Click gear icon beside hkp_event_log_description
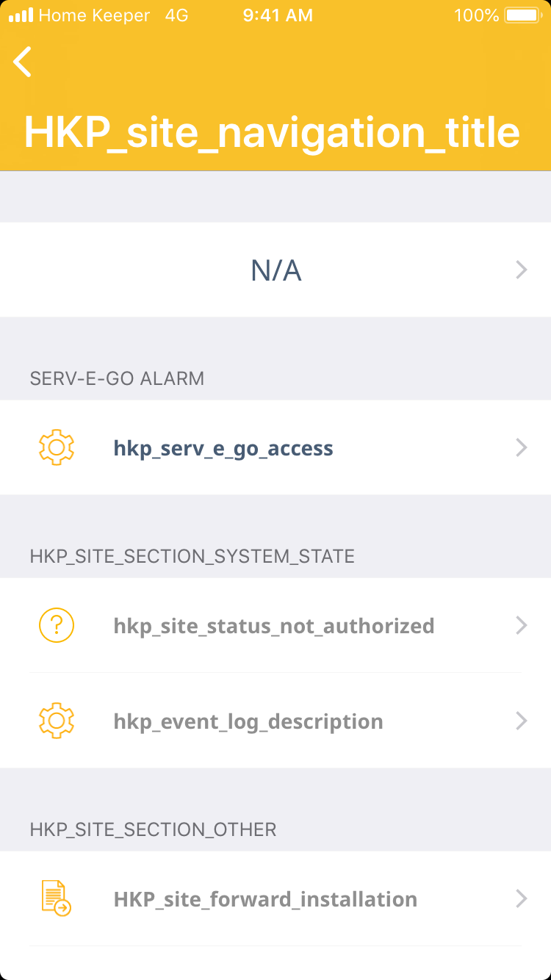This screenshot has width=551, height=980. point(57,721)
